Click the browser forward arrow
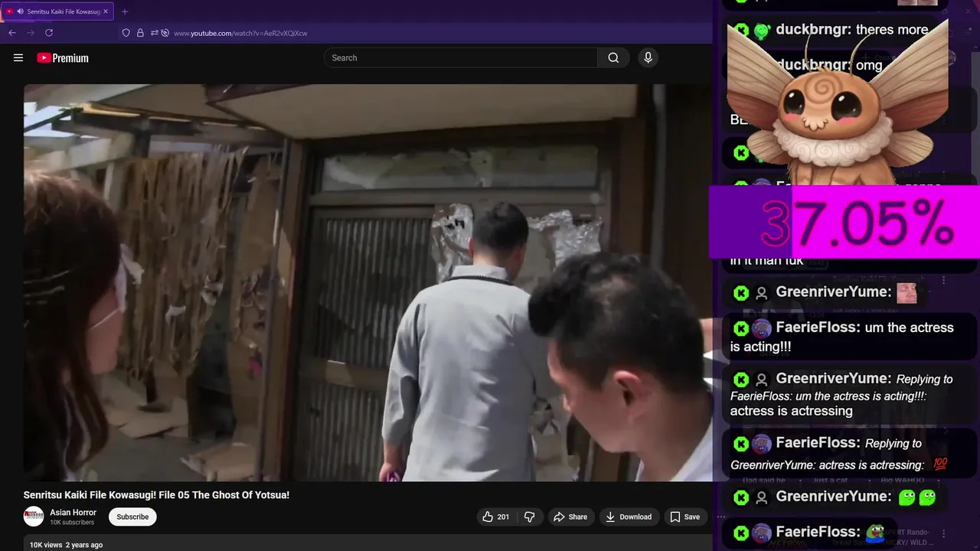This screenshot has height=551, width=980. click(31, 33)
